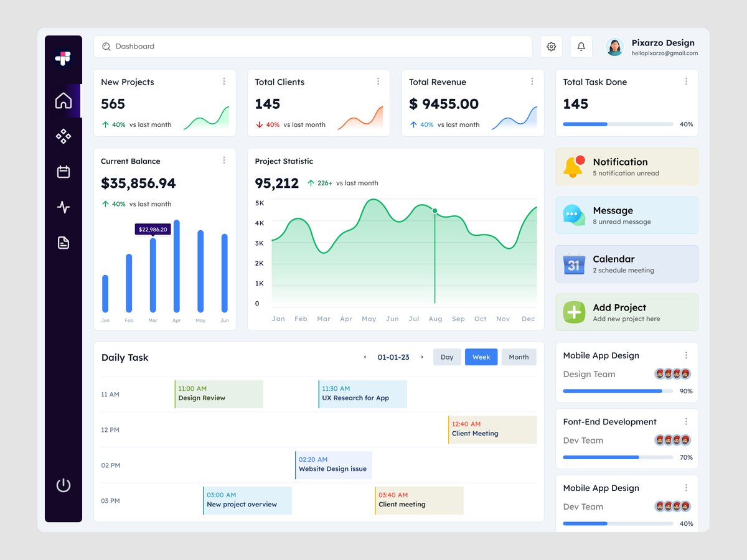Switch to the Day view in Daily Task
This screenshot has width=747, height=560.
pos(446,357)
